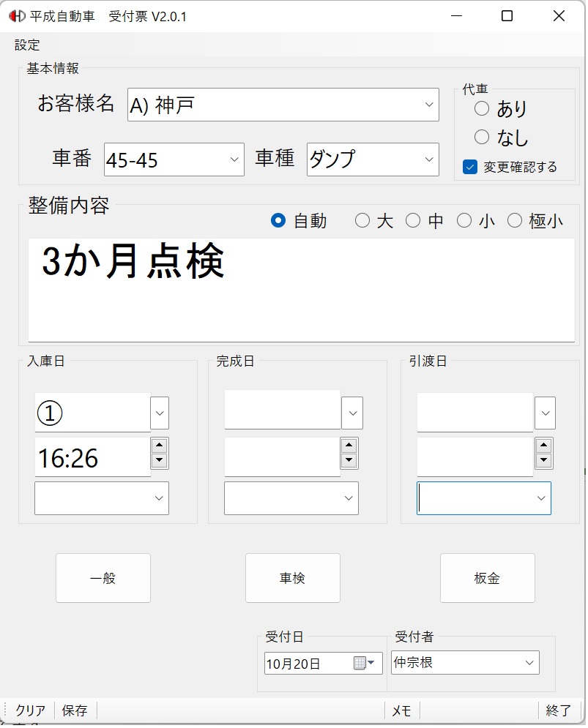Open the 設定 menu

pos(27,45)
